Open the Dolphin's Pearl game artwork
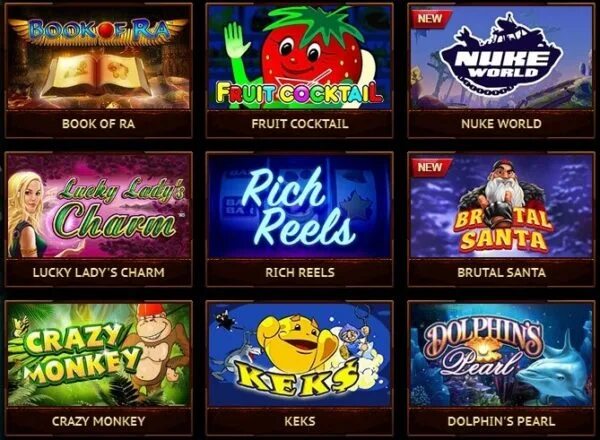 tap(501, 355)
